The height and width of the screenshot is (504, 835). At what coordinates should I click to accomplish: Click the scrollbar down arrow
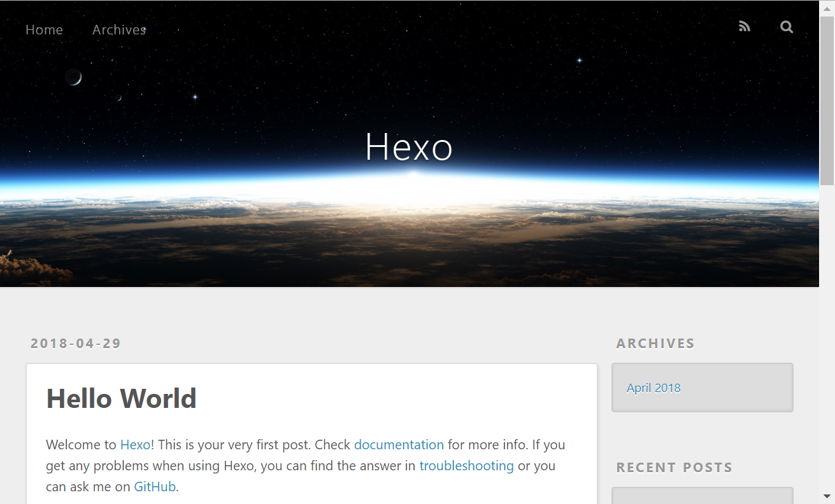827,496
